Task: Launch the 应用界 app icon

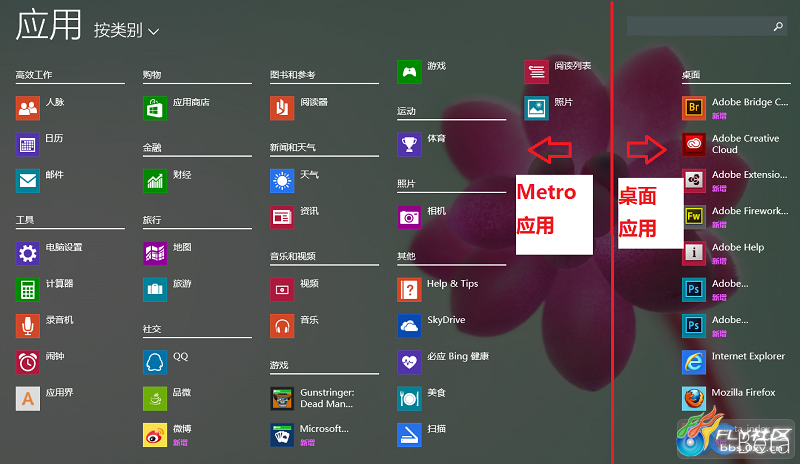Action: click(x=28, y=399)
